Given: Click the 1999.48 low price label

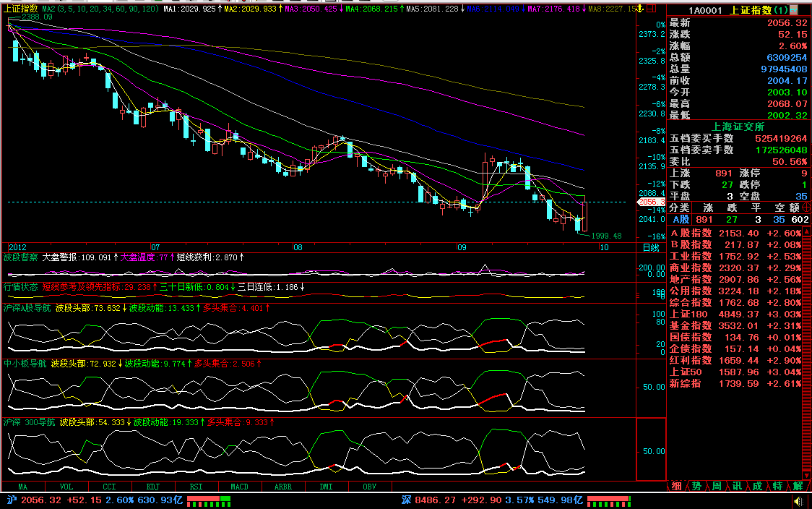Looking at the screenshot, I should (x=606, y=236).
